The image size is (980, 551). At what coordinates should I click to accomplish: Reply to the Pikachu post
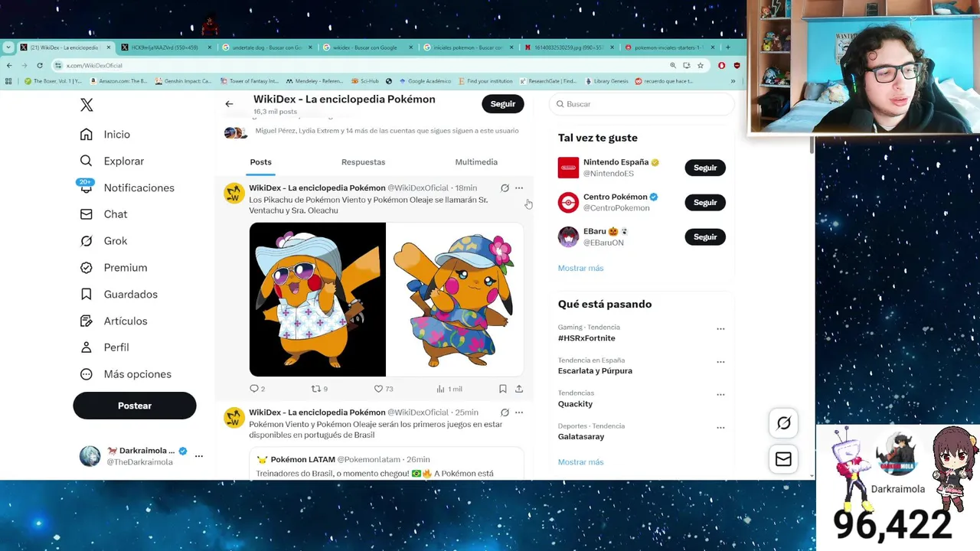(x=257, y=389)
